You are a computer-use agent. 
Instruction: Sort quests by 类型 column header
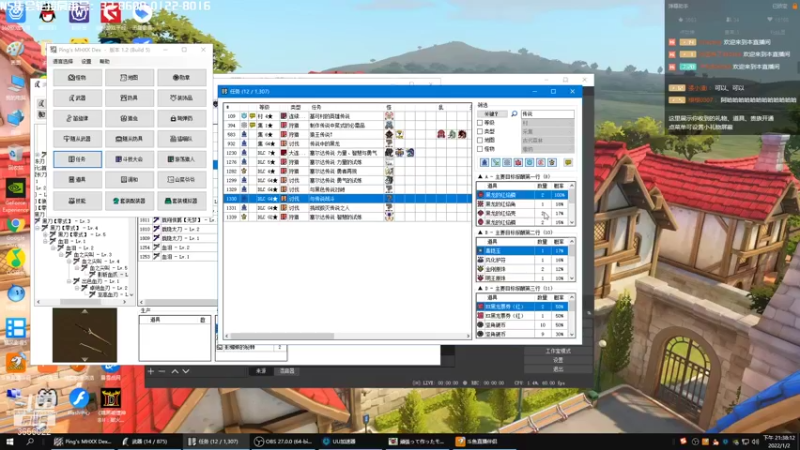(295, 108)
